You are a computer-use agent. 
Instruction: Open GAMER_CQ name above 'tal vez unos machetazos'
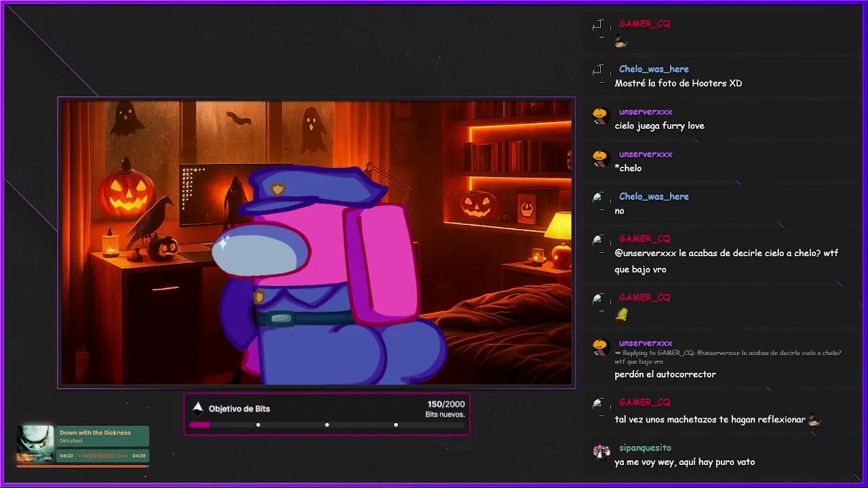644,403
